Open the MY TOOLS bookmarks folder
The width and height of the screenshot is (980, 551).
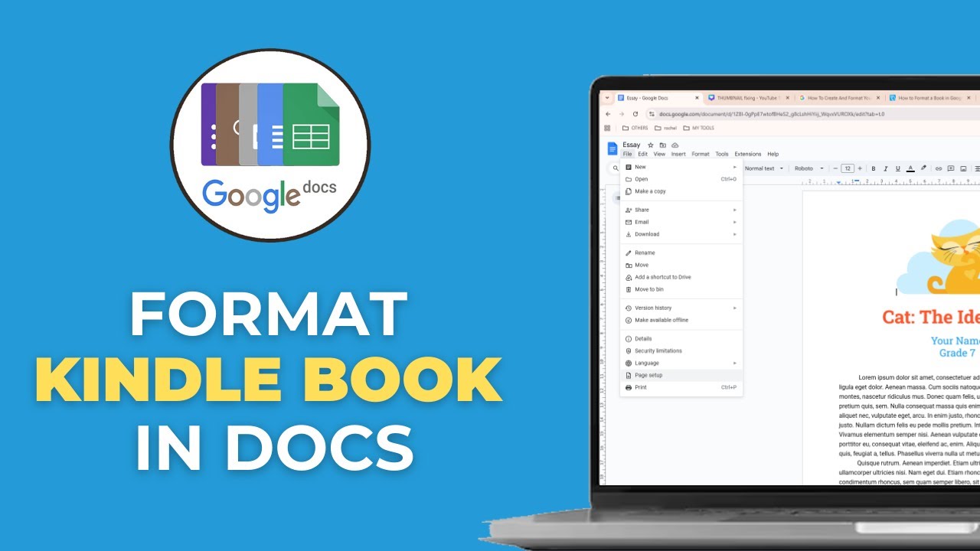[697, 128]
